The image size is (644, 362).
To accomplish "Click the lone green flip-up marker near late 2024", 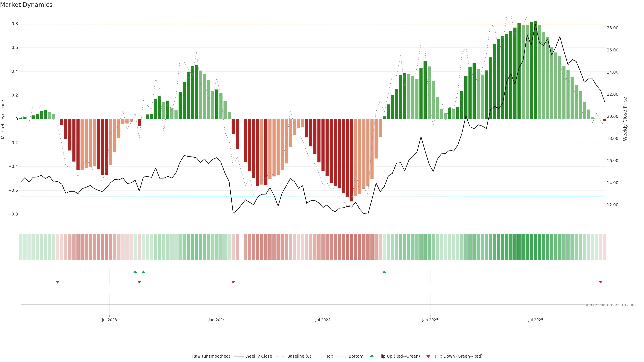I will (x=384, y=272).
